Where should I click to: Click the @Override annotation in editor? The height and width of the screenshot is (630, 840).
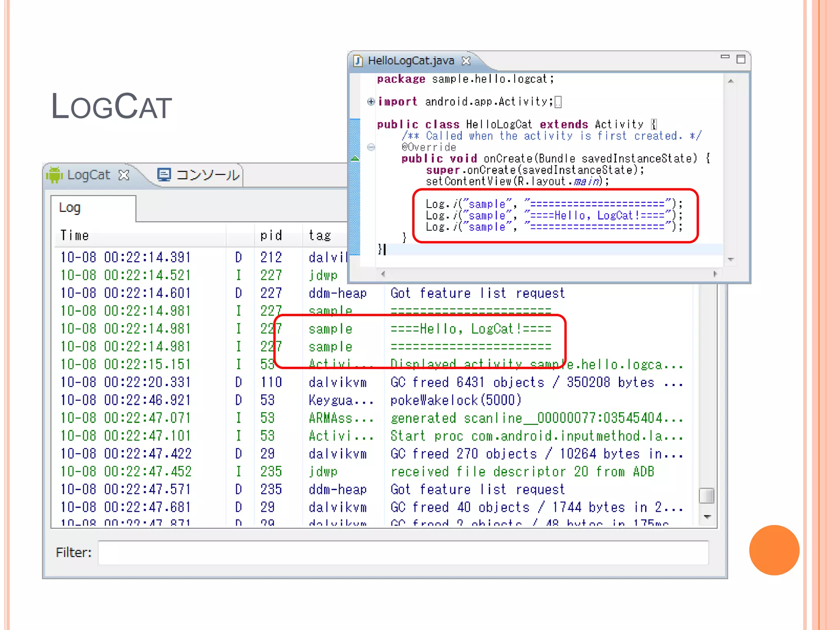429,147
